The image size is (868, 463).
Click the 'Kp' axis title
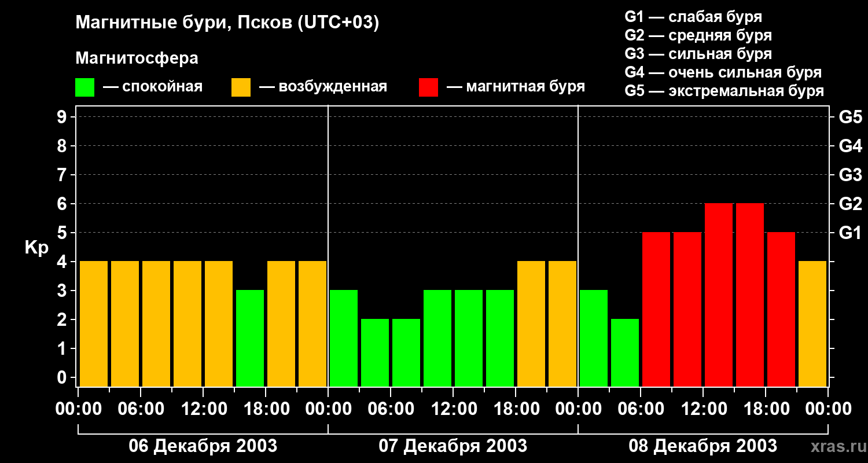(x=36, y=247)
